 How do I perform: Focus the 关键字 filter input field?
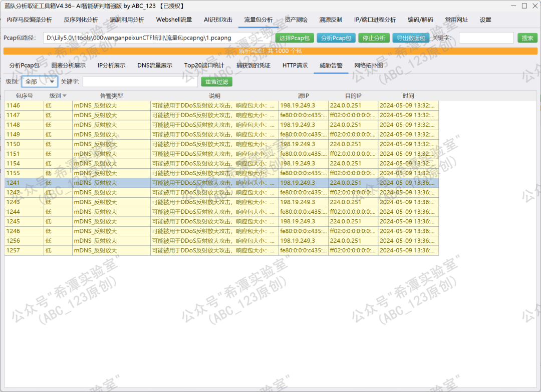coord(140,82)
